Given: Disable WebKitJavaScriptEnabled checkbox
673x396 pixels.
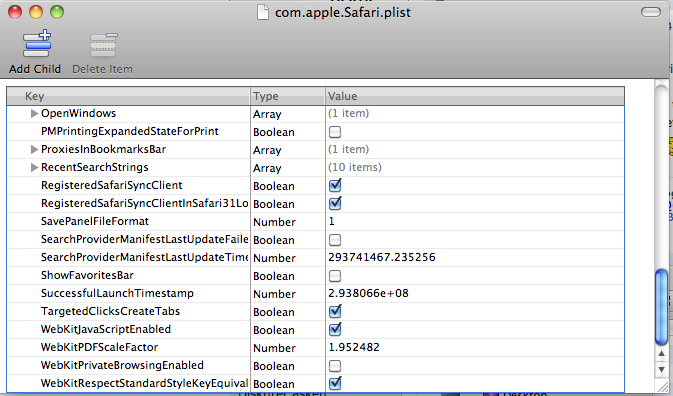Looking at the screenshot, I should [x=335, y=329].
